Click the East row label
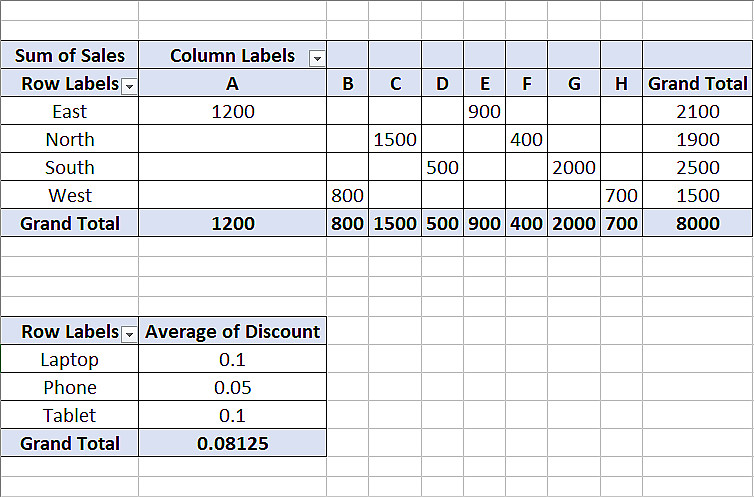The width and height of the screenshot is (754, 497). [70, 112]
